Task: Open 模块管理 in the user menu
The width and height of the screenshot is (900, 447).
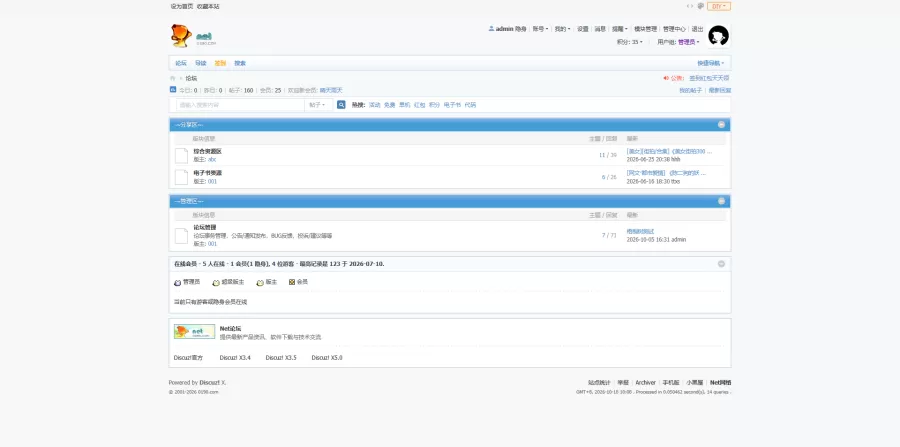Action: pos(645,29)
